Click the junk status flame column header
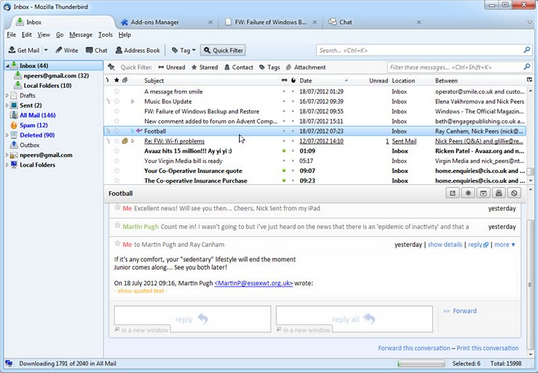This screenshot has height=373, width=538. pos(293,80)
